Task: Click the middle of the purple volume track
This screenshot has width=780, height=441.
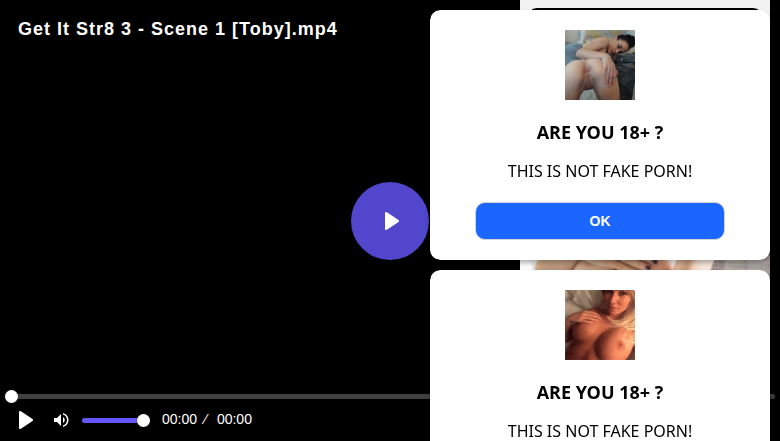Action: pyautogui.click(x=112, y=421)
